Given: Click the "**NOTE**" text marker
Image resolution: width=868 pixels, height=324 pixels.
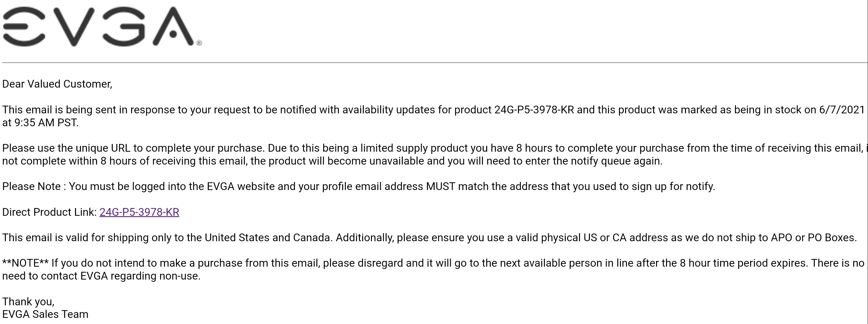Looking at the screenshot, I should click(x=25, y=263).
